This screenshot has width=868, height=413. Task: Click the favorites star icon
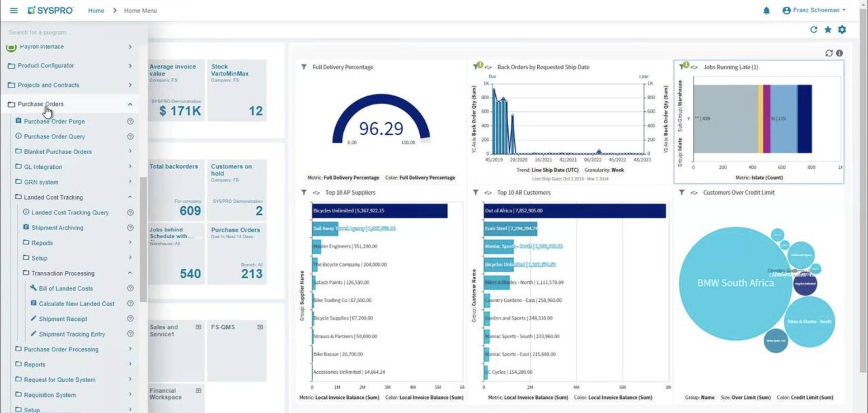click(828, 30)
